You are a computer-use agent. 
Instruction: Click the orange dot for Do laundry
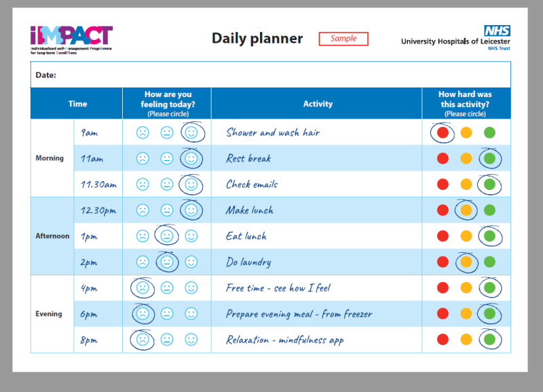466,262
